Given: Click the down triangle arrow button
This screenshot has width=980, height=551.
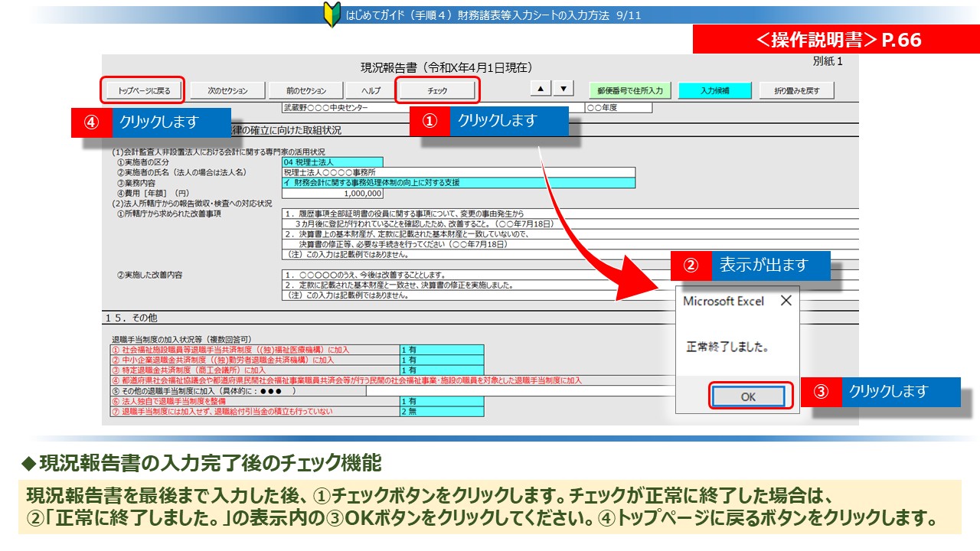Looking at the screenshot, I should click(563, 89).
